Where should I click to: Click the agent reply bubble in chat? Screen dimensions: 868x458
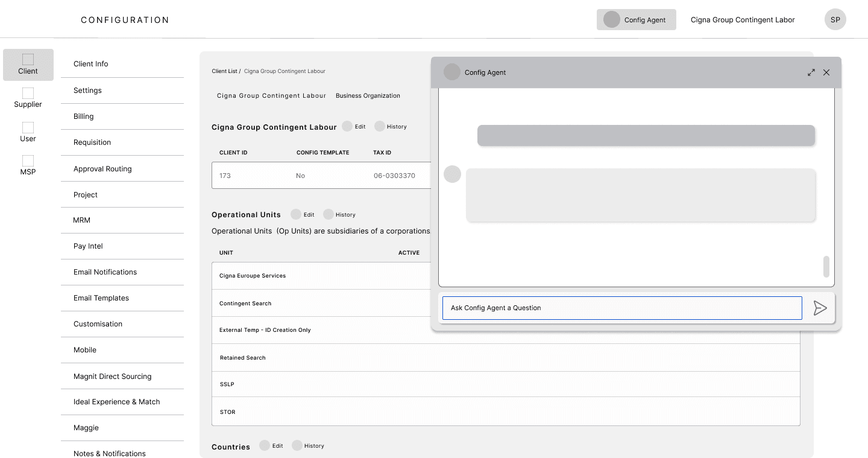click(x=641, y=195)
